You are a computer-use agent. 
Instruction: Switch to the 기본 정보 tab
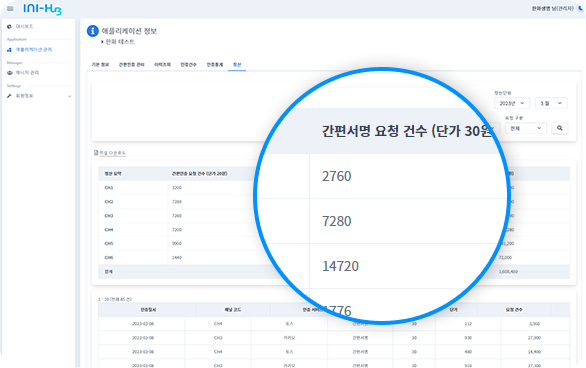coord(100,65)
